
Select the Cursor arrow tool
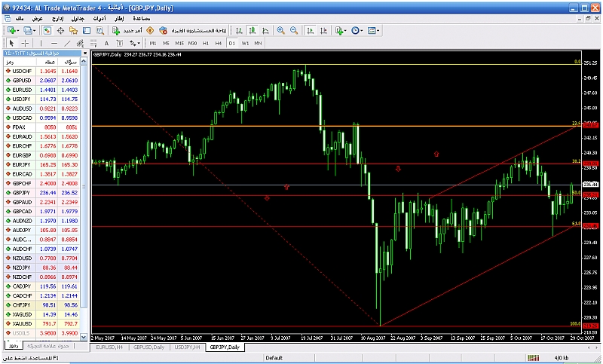pyautogui.click(x=11, y=43)
